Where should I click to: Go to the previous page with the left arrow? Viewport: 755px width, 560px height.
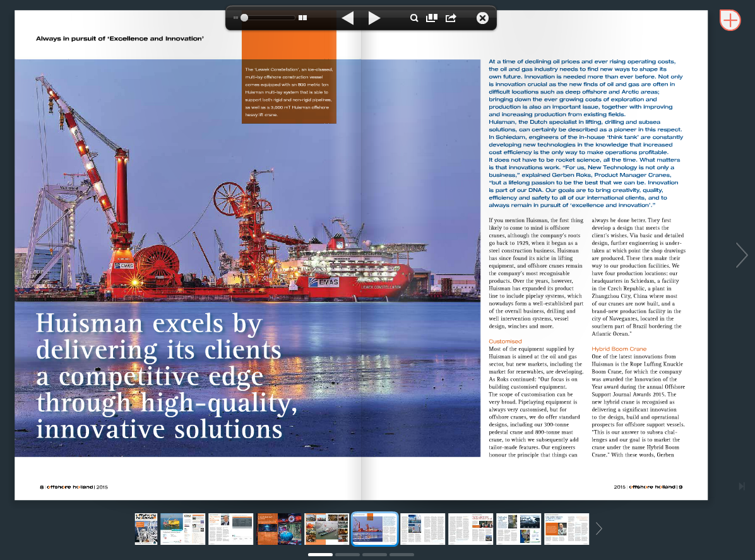[x=348, y=18]
